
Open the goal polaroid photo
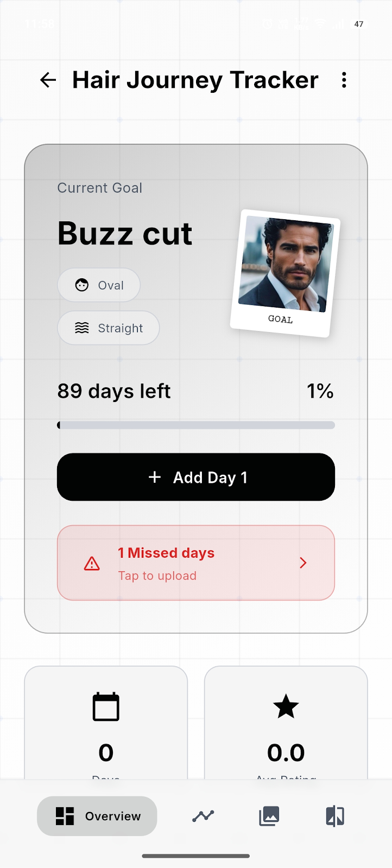(284, 273)
